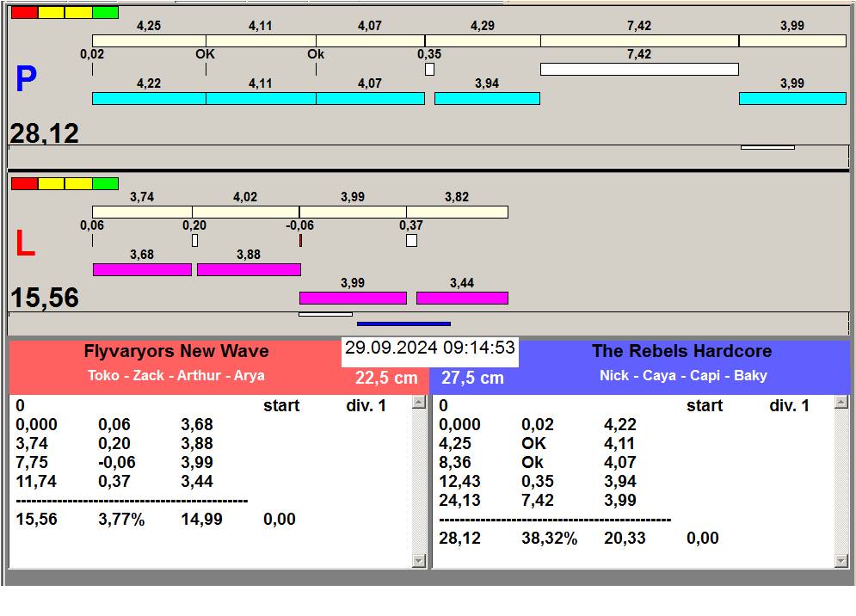
Task: Select the magenta 3,68 run bar
Action: tap(142, 269)
